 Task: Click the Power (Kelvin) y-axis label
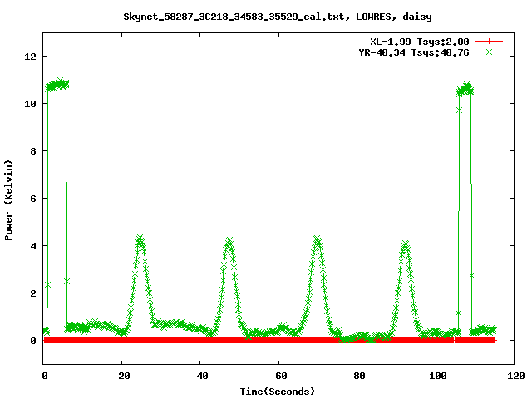8,200
